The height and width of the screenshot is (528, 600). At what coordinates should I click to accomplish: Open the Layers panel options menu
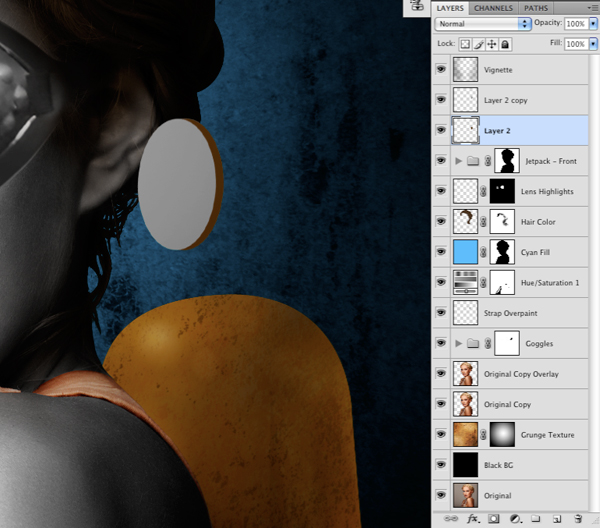pyautogui.click(x=593, y=8)
